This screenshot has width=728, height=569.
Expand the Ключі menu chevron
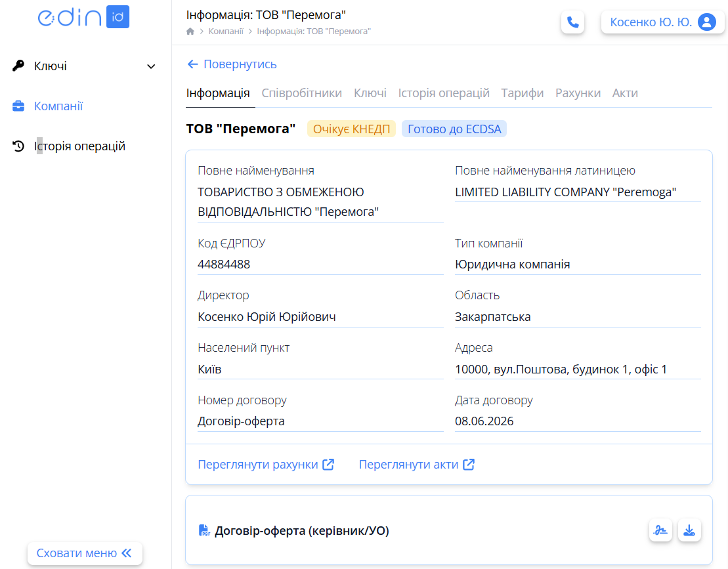pos(151,66)
